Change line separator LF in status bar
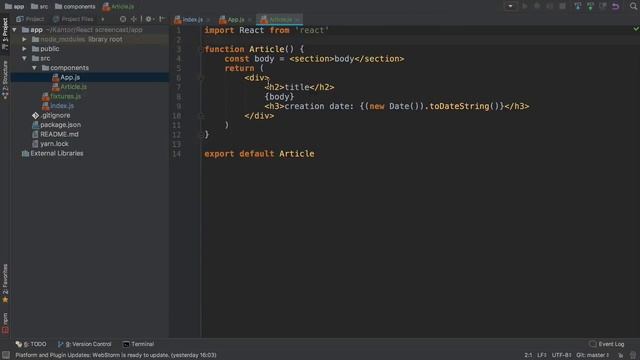 (x=542, y=355)
